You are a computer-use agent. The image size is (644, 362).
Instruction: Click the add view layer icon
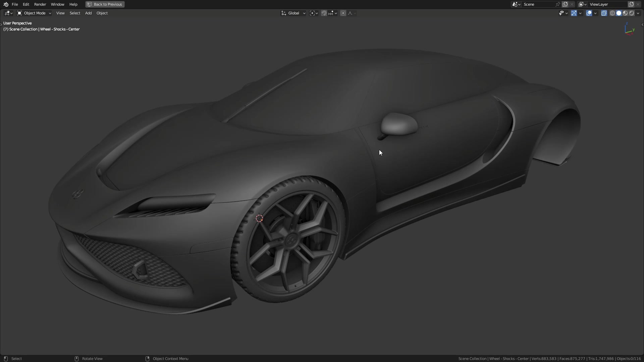tap(631, 4)
